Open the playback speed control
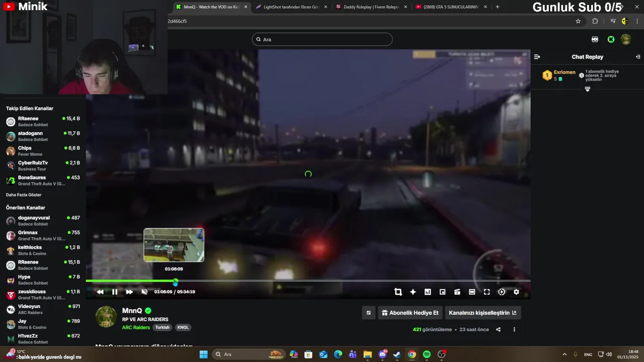 [502, 292]
